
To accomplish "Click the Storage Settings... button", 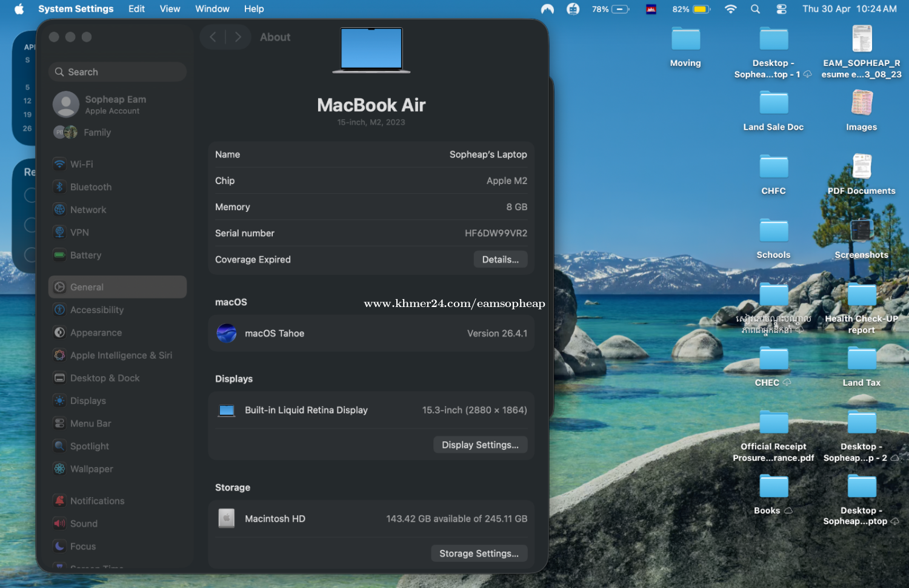I will tap(479, 553).
